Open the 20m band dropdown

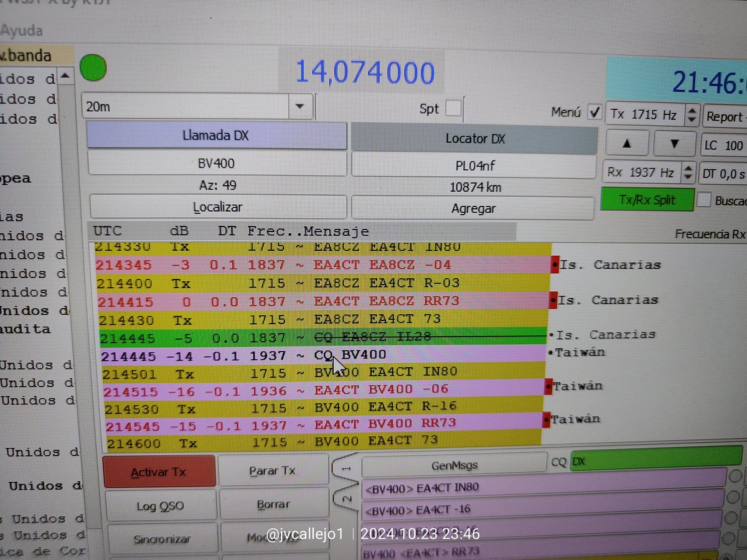301,106
